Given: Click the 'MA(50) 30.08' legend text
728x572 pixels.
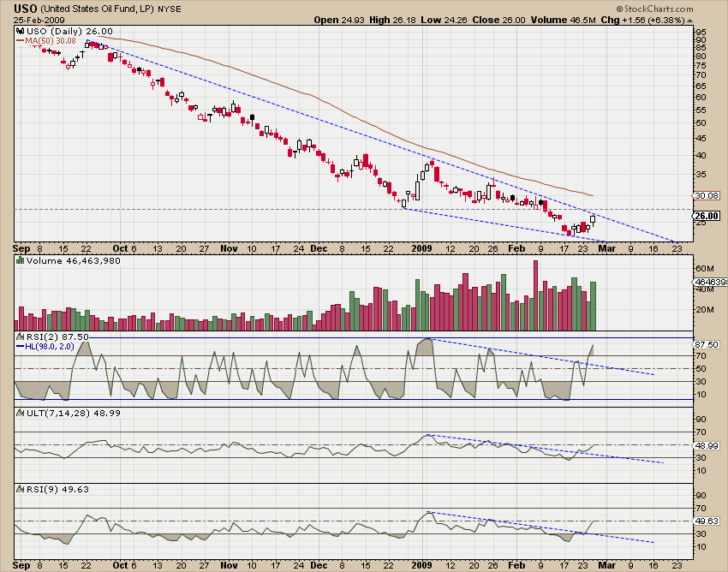Looking at the screenshot, I should 51,41.
